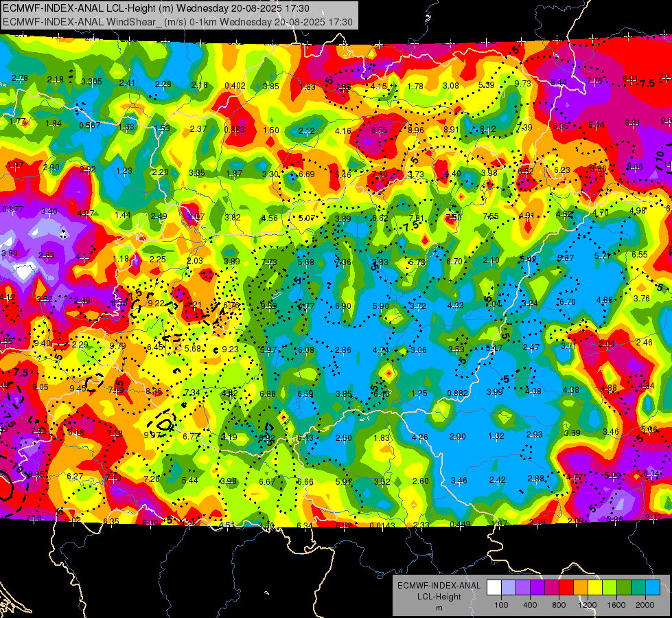Screen dimensions: 672x618
Task: Click the wind shear value 2.12
Action: (306, 131)
